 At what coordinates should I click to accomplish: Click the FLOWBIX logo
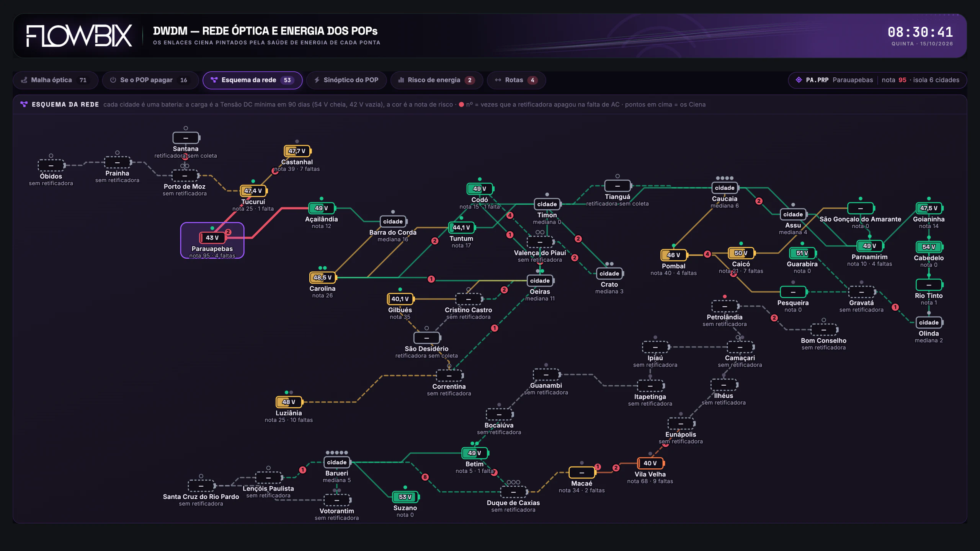79,36
